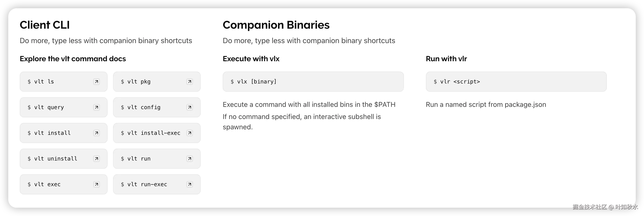Open vlt install external link icon
The height and width of the screenshot is (216, 644).
97,133
